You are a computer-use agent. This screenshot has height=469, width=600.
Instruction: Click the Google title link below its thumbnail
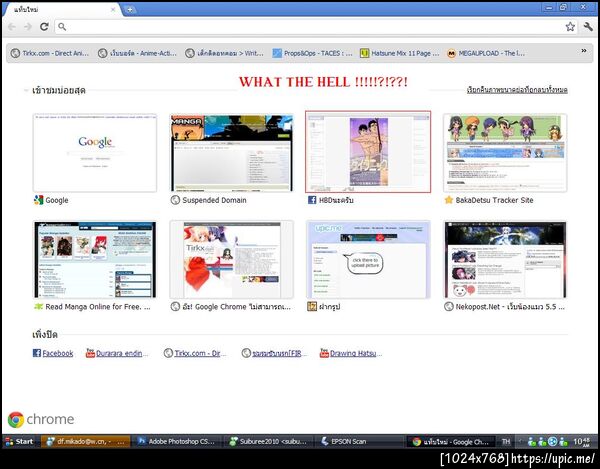tap(57, 200)
